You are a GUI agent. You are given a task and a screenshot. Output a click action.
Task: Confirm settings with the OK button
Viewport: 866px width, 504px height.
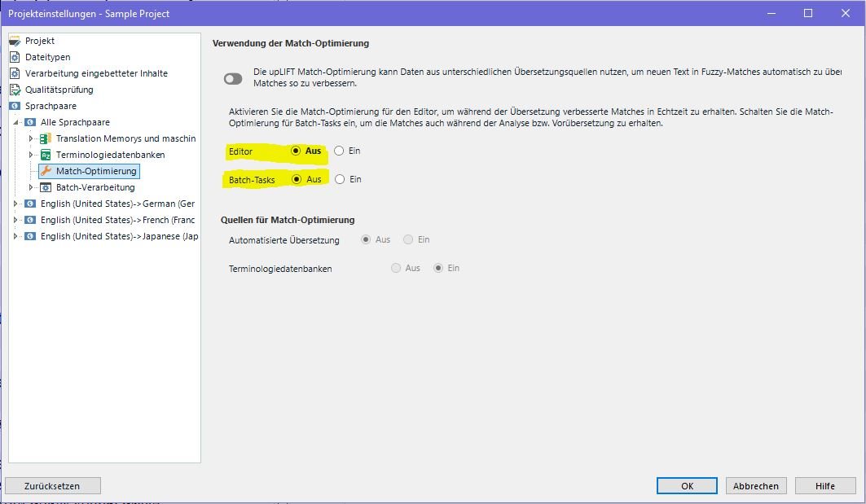(x=687, y=485)
